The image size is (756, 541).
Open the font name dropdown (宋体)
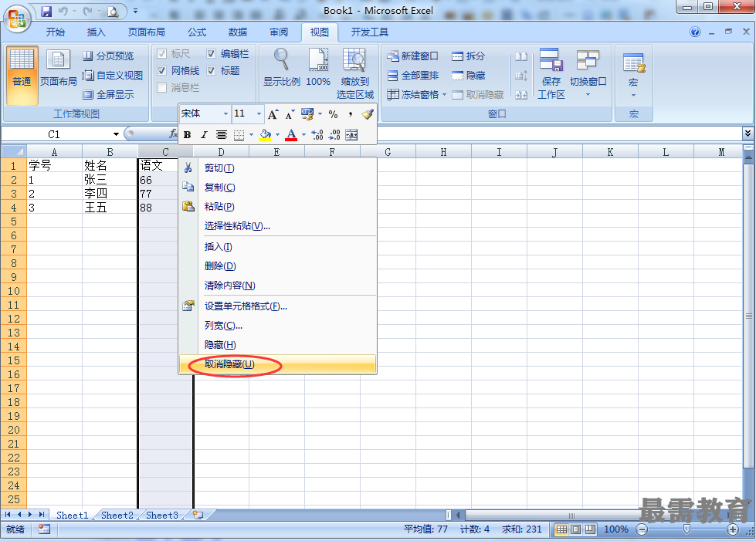[225, 114]
